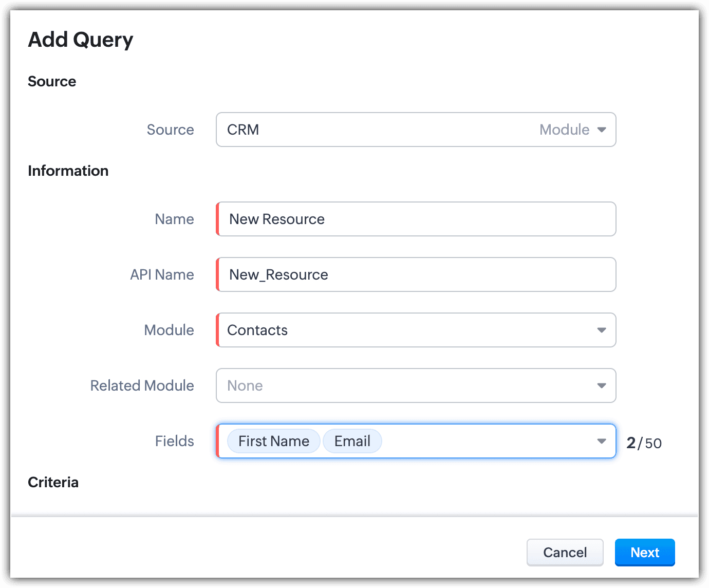Screen dimensions: 709x588
Task: Select the Email field chip
Action: [352, 441]
